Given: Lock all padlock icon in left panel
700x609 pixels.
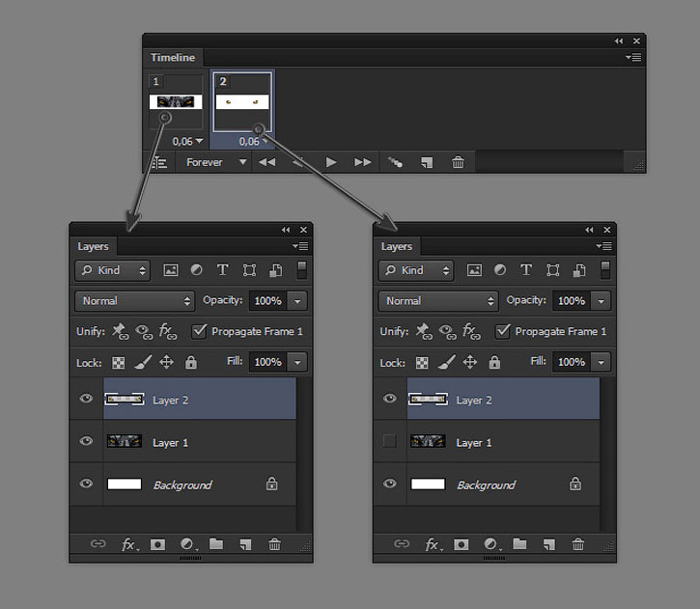Looking at the screenshot, I should click(x=191, y=362).
